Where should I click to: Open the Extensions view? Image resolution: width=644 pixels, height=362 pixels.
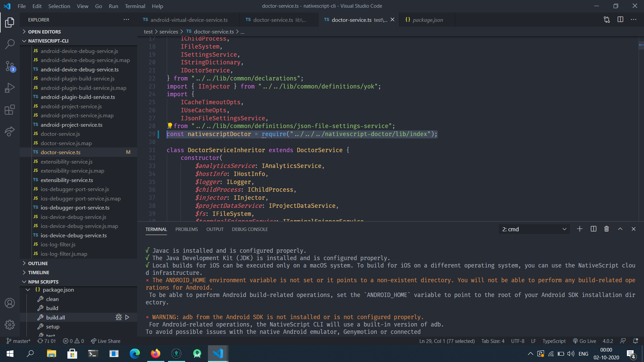tap(10, 110)
